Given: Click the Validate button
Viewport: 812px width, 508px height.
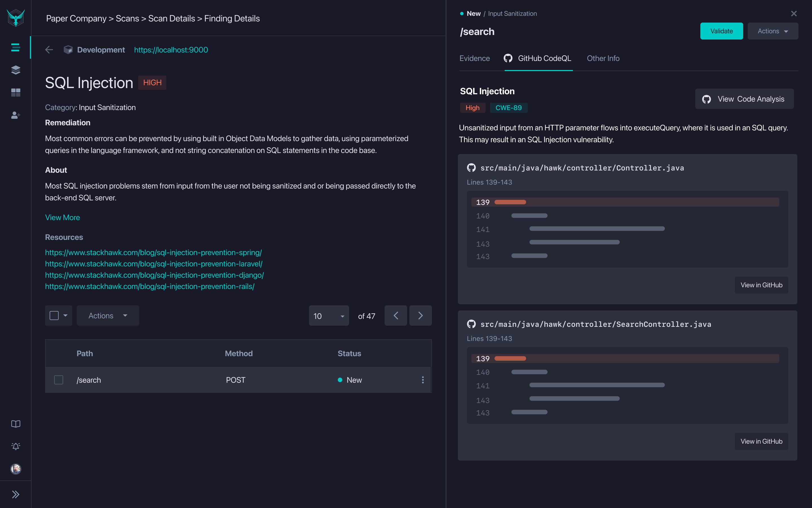Looking at the screenshot, I should click(x=721, y=31).
